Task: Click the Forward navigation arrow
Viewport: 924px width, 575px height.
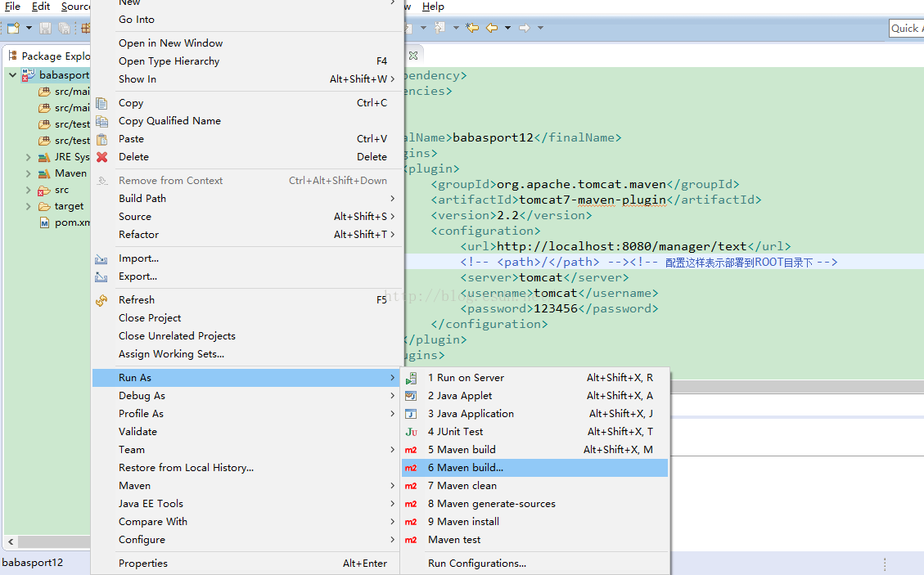Action: 525,27
